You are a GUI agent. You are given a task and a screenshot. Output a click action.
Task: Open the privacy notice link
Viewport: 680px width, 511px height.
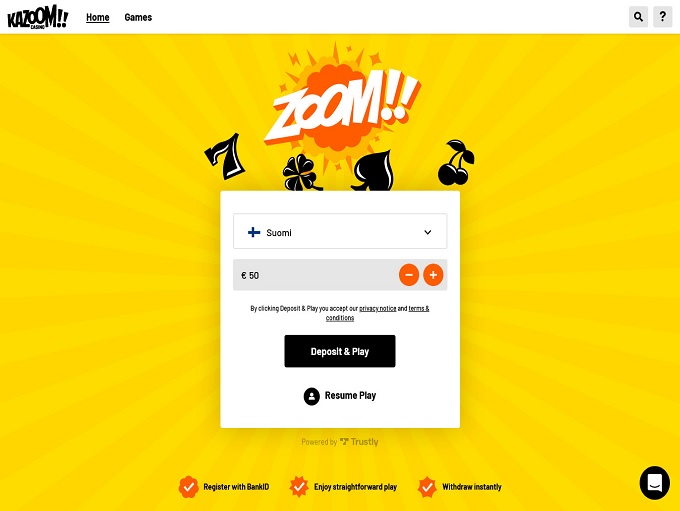pyautogui.click(x=378, y=308)
